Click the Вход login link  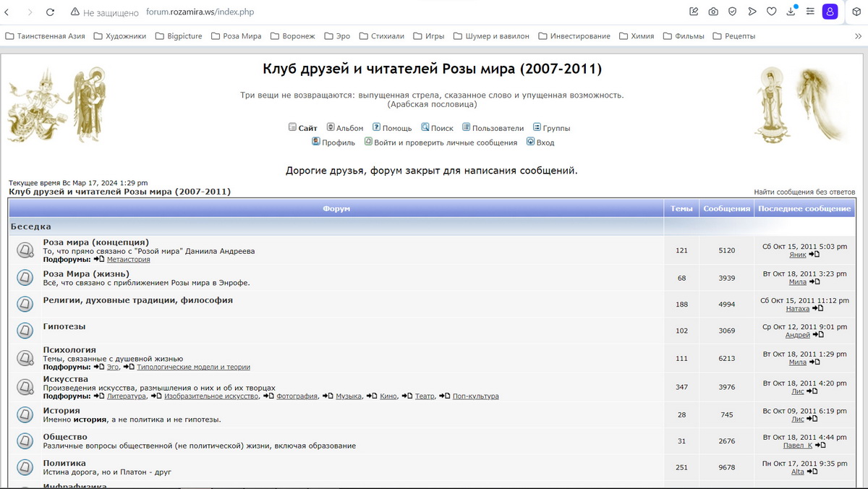point(540,143)
